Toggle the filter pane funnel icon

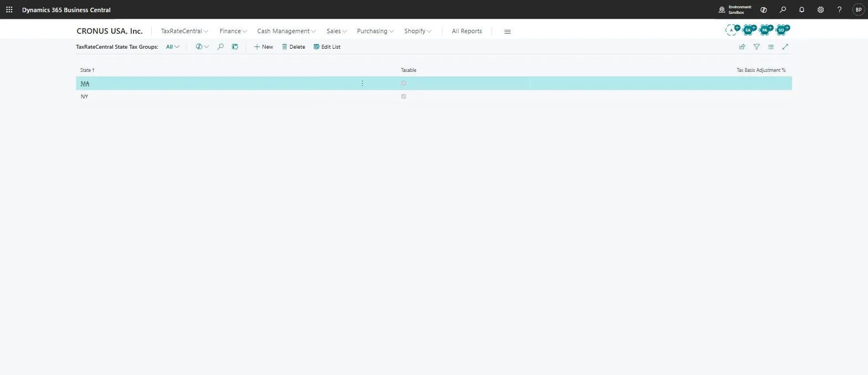(756, 47)
